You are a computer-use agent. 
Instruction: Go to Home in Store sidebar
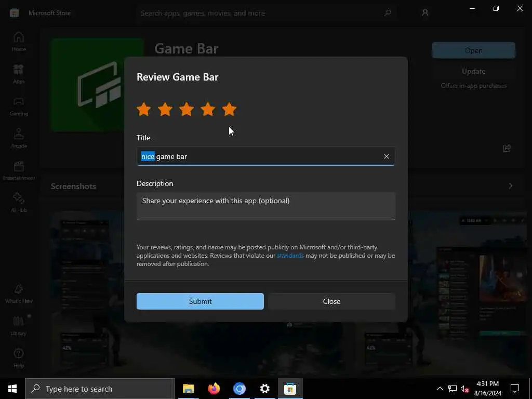[19, 42]
